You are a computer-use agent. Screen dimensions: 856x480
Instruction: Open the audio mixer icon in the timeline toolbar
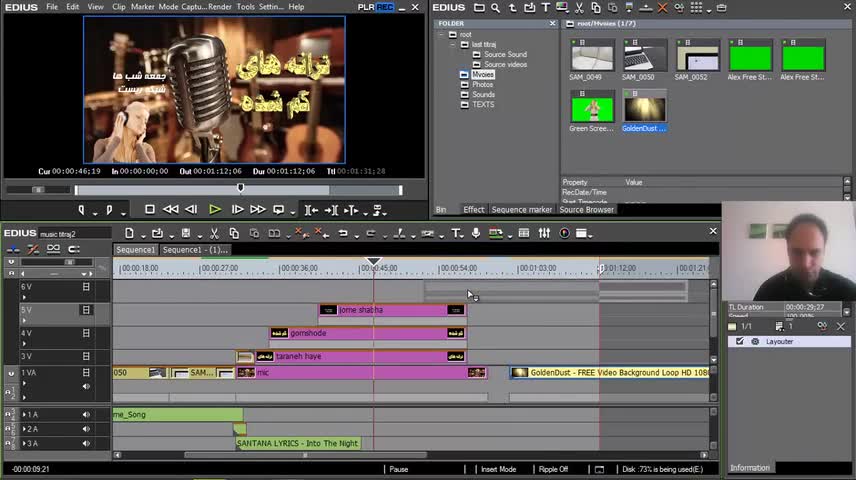544,234
